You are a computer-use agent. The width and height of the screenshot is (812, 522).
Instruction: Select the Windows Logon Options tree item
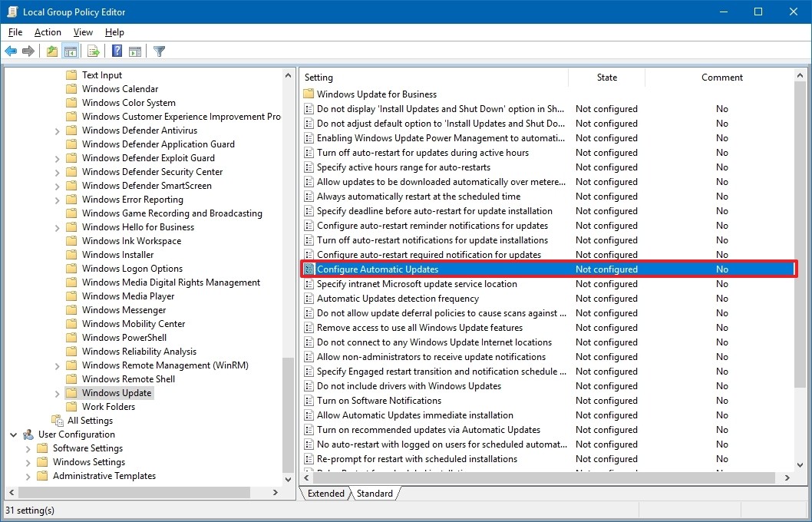[x=132, y=269]
